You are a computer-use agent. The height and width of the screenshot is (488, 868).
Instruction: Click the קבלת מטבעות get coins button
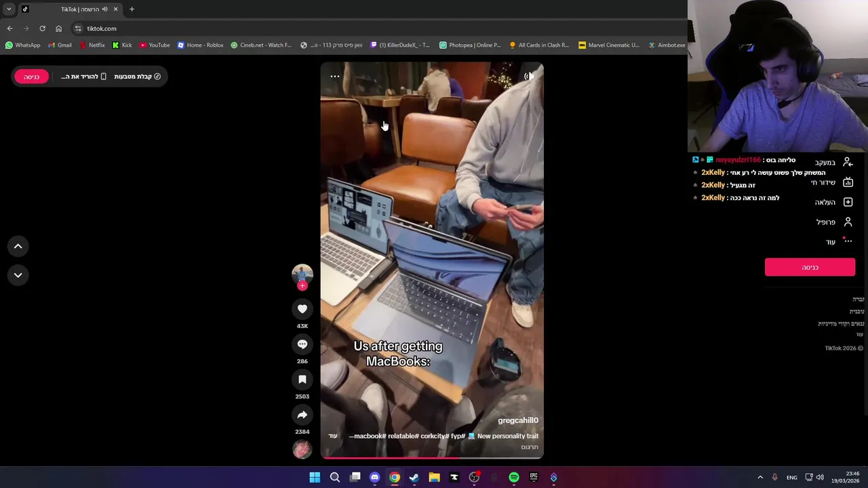pos(138,77)
